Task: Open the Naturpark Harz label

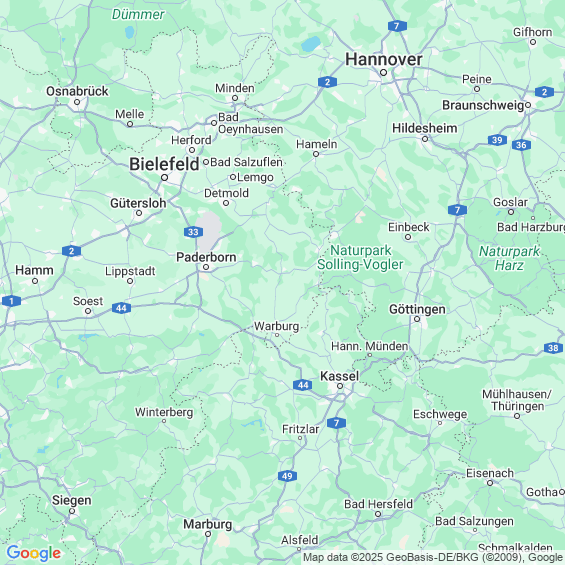Action: point(509,258)
